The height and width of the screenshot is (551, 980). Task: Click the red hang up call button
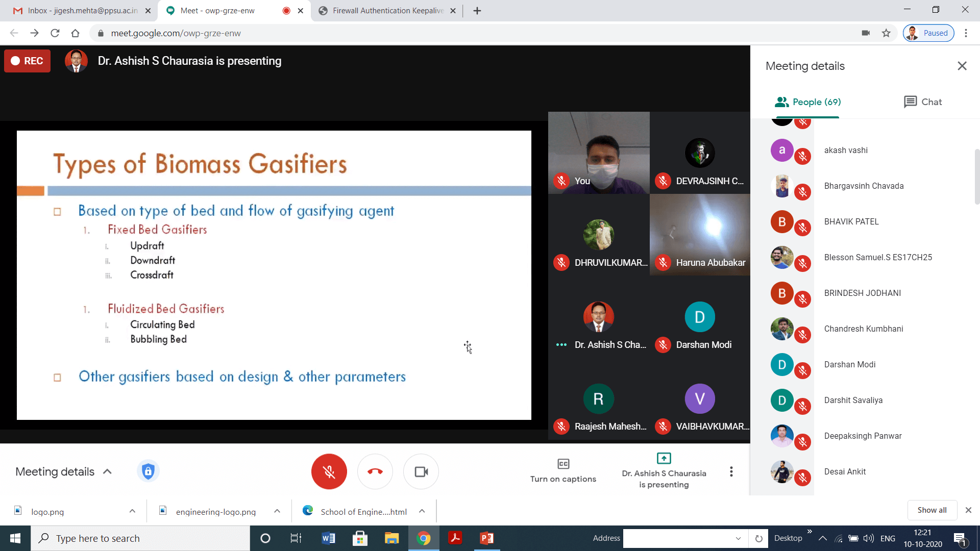coord(375,471)
